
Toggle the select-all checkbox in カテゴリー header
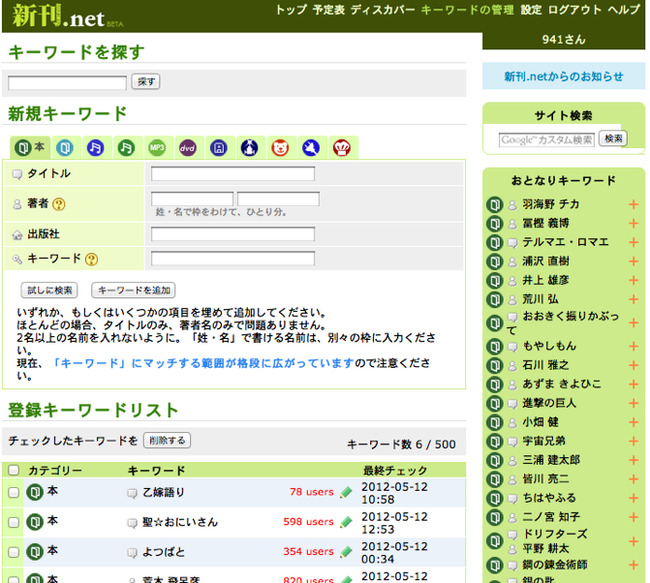(x=14, y=470)
